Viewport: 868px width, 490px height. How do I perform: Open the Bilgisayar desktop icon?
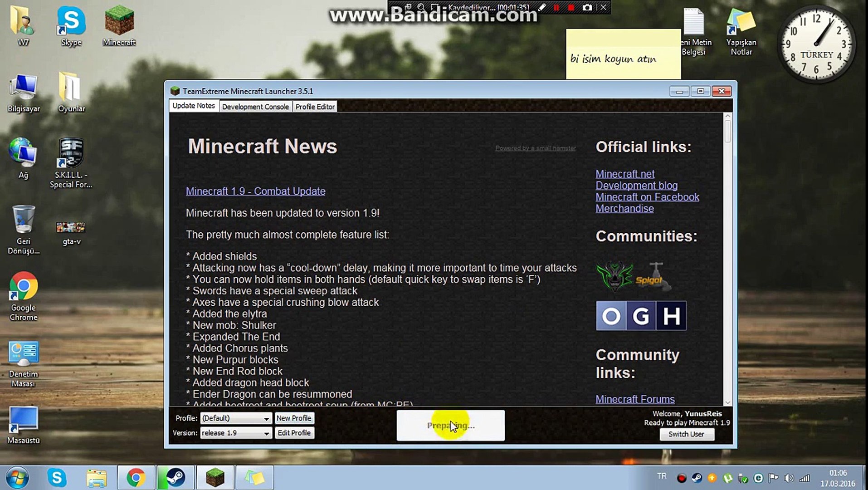pyautogui.click(x=24, y=93)
